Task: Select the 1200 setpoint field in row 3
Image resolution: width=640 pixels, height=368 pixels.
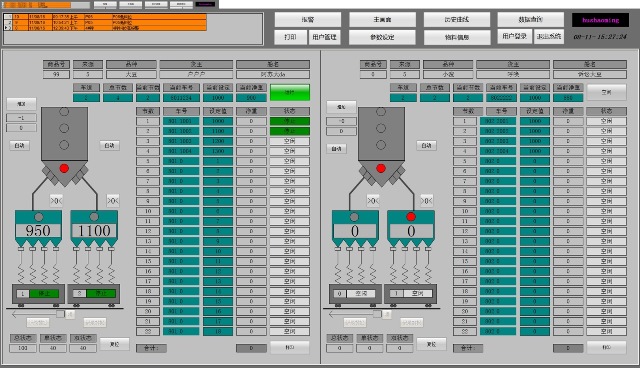Action: point(218,141)
